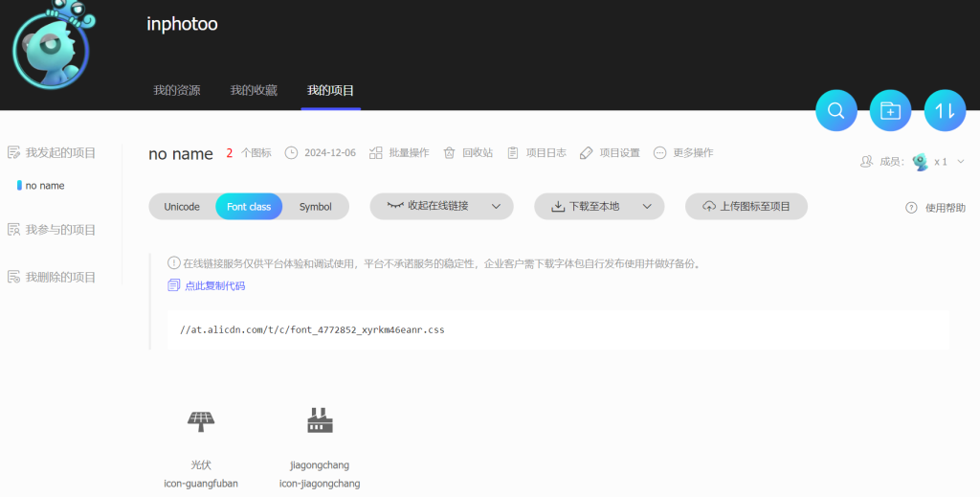The image size is (980, 497).
Task: Switch to Unicode mode
Action: [x=182, y=206]
